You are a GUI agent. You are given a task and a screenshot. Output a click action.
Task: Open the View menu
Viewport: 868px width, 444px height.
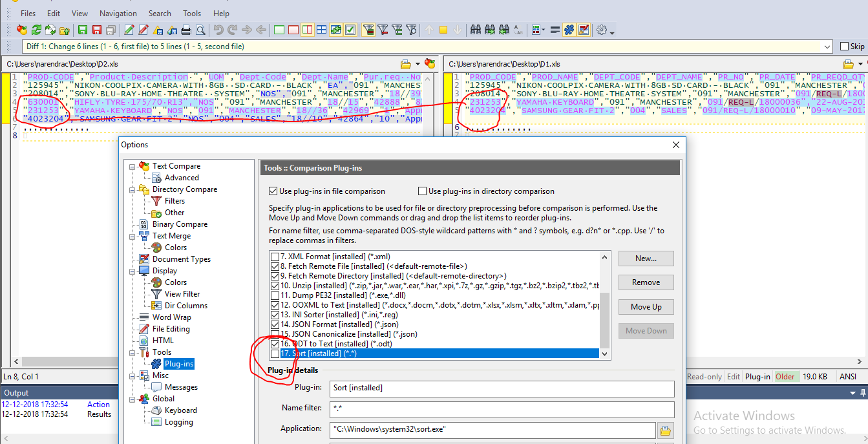coord(79,14)
